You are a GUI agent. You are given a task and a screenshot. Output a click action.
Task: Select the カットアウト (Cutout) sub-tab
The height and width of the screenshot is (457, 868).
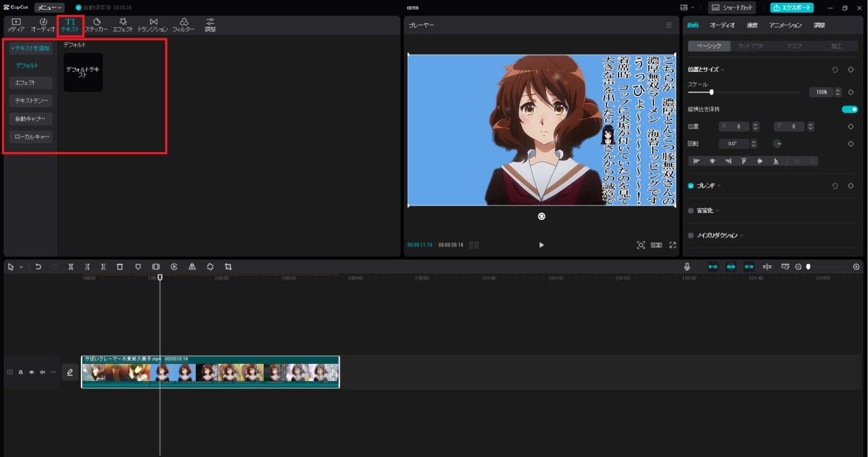751,46
